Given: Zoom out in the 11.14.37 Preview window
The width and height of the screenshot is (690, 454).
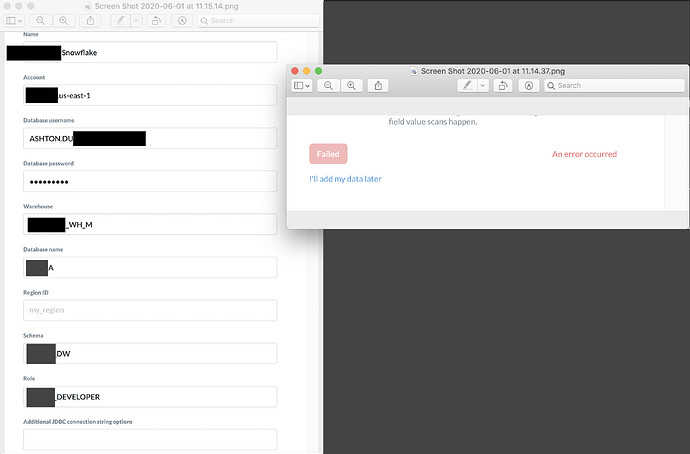Looking at the screenshot, I should click(328, 86).
